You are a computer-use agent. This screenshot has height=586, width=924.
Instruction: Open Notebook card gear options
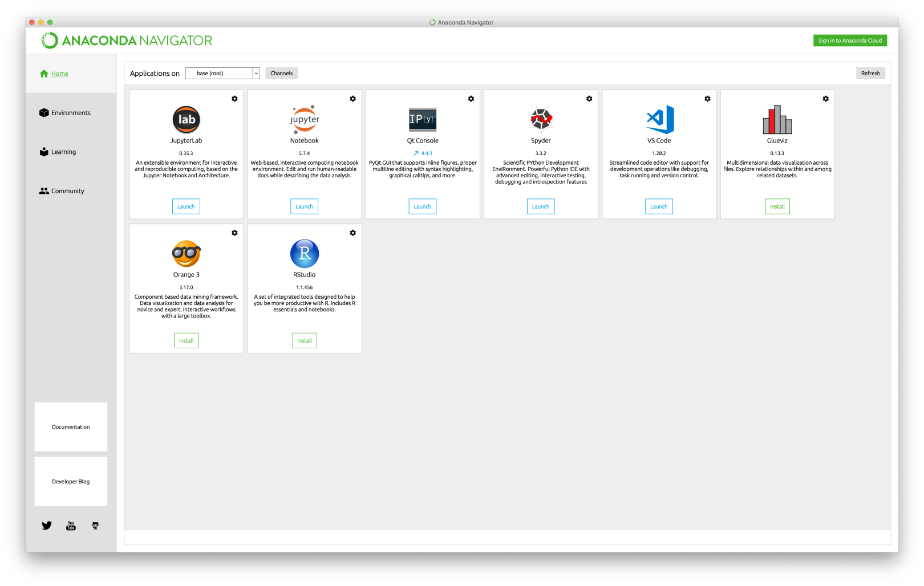pyautogui.click(x=352, y=99)
